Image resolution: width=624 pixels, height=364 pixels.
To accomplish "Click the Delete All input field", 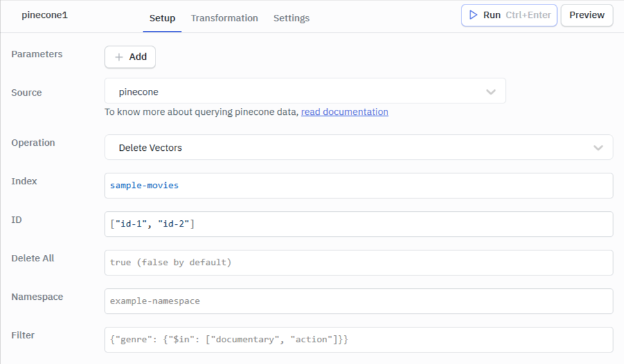I will 359,263.
